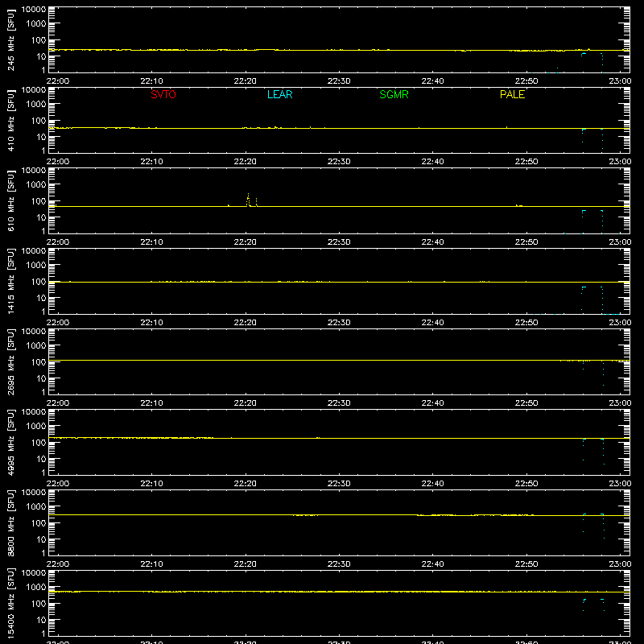Click the 610 MHz [SFU] axis label

pyautogui.click(x=10, y=201)
